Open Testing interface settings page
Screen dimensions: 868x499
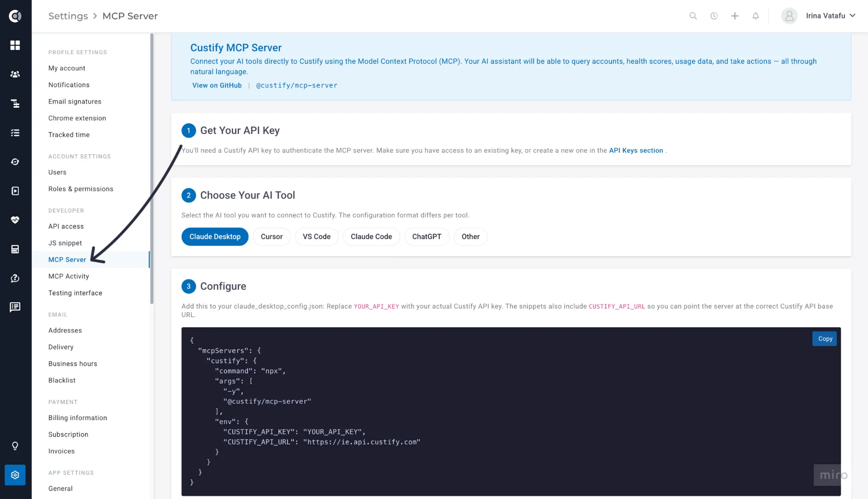click(x=75, y=293)
